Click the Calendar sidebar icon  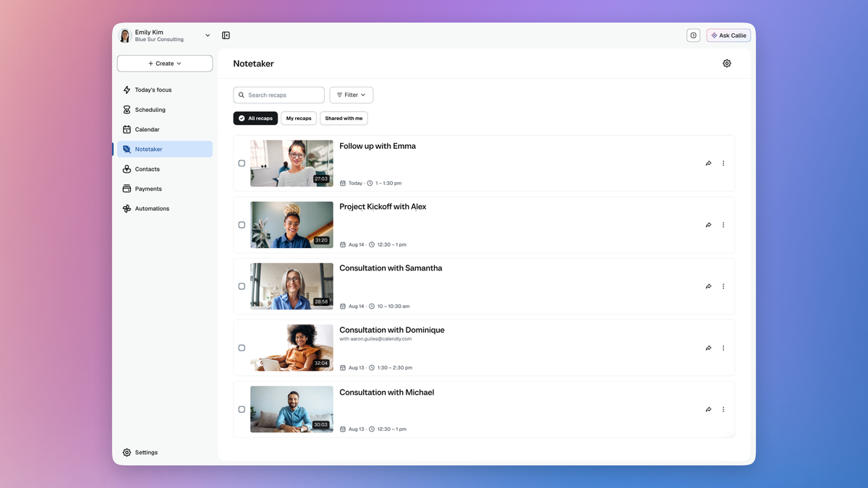[x=127, y=129]
